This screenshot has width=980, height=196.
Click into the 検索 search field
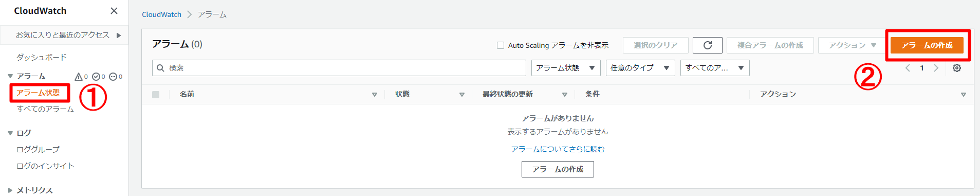339,68
